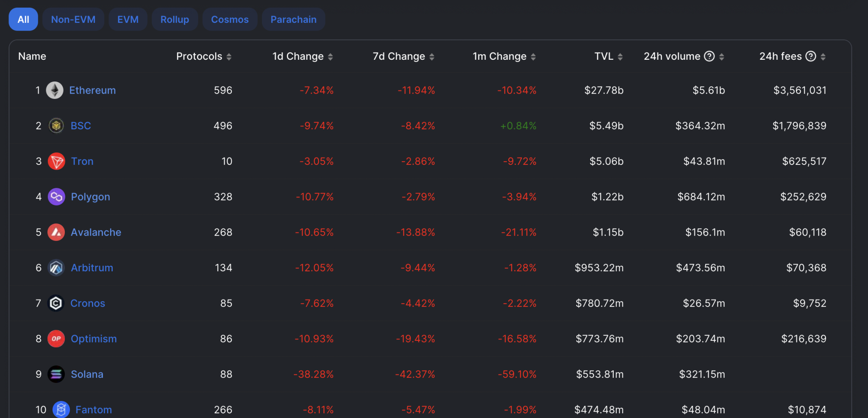Viewport: 868px width, 418px height.
Task: Click Solana 1d change -38.28%
Action: [314, 374]
